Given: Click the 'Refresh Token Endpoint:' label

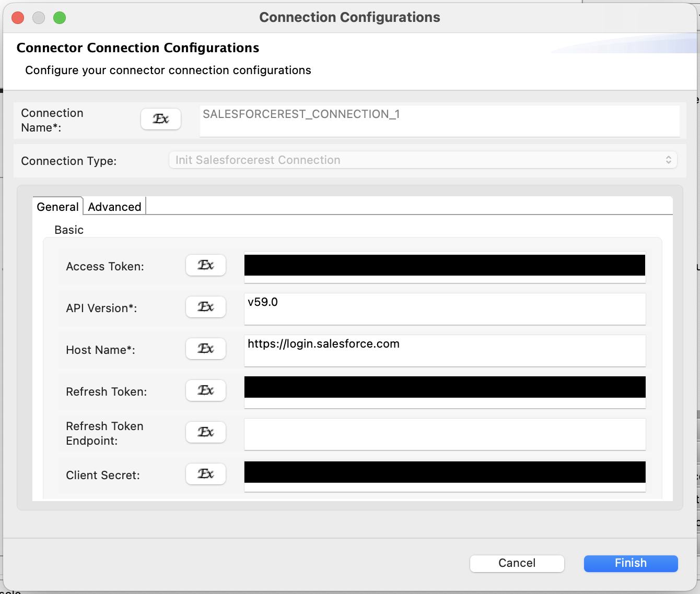Looking at the screenshot, I should pyautogui.click(x=104, y=433).
